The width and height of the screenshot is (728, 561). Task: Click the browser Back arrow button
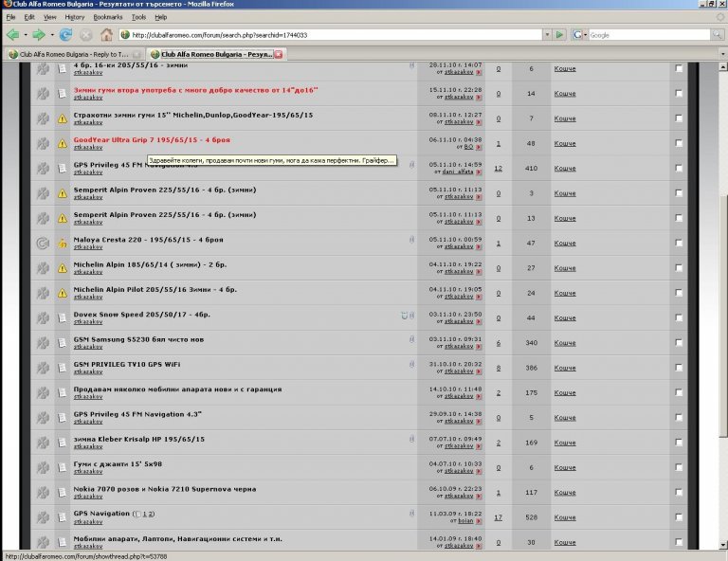tap(13, 34)
